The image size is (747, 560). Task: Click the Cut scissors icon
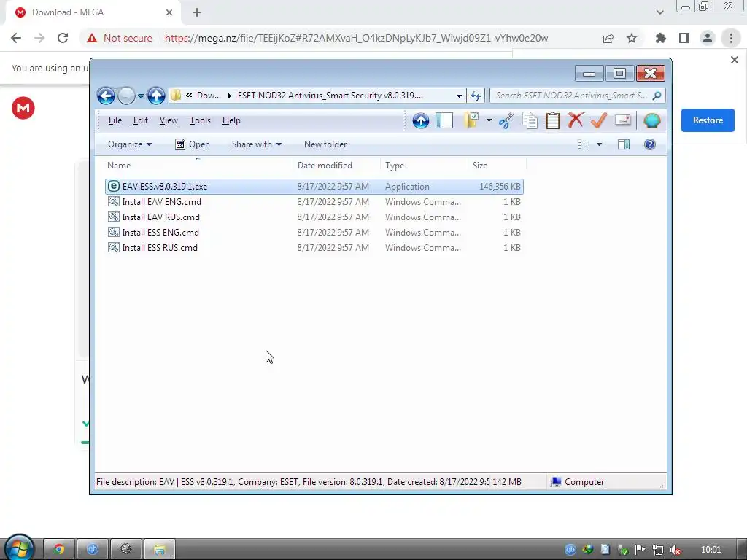(x=506, y=120)
